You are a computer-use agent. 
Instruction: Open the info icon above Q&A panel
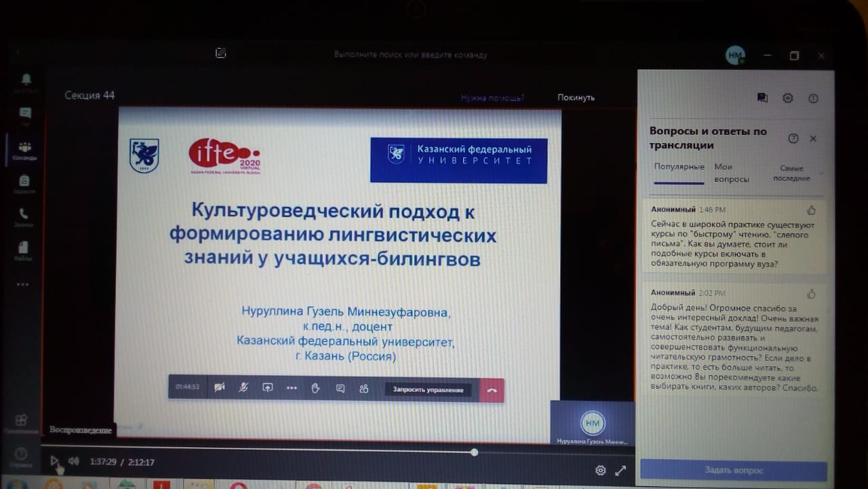813,98
